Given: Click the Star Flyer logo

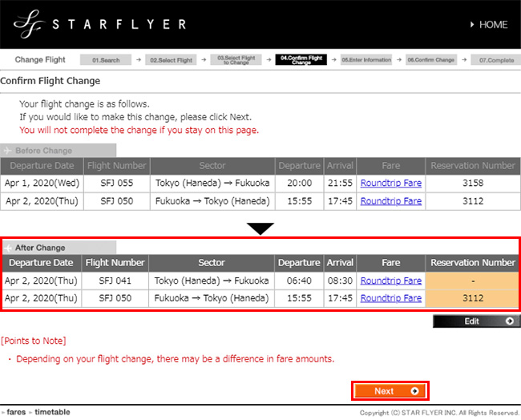Looking at the screenshot, I should pos(99,24).
